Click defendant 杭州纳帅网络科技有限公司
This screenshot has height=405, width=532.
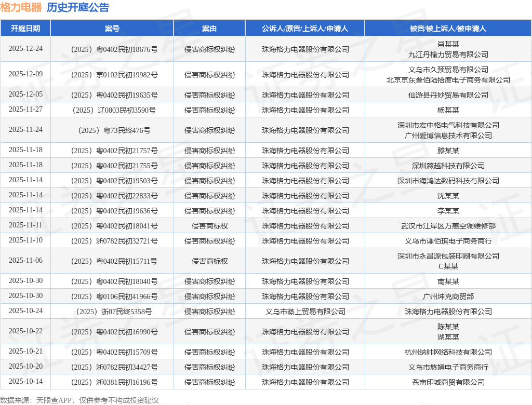(448, 353)
